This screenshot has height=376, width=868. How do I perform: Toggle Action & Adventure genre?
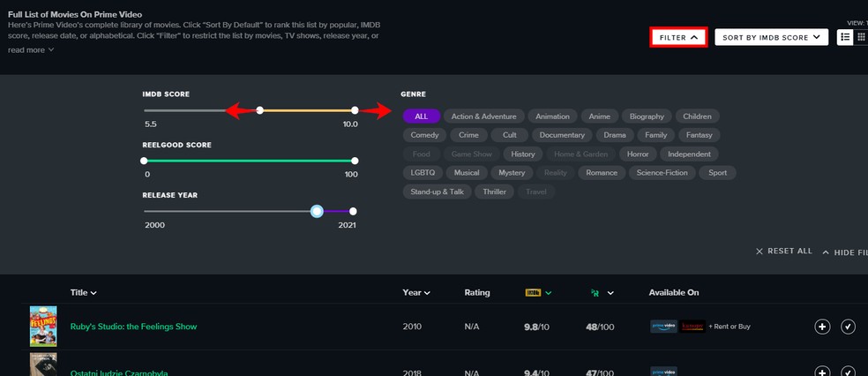483,117
